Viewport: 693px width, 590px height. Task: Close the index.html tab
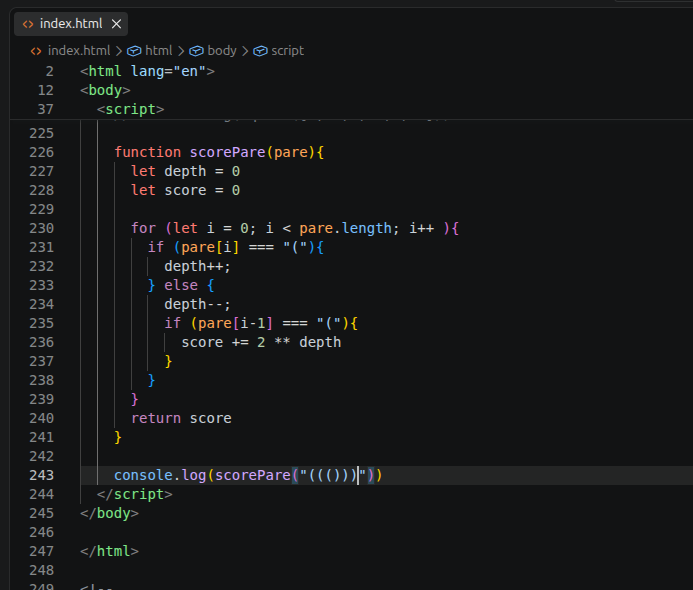coord(116,24)
